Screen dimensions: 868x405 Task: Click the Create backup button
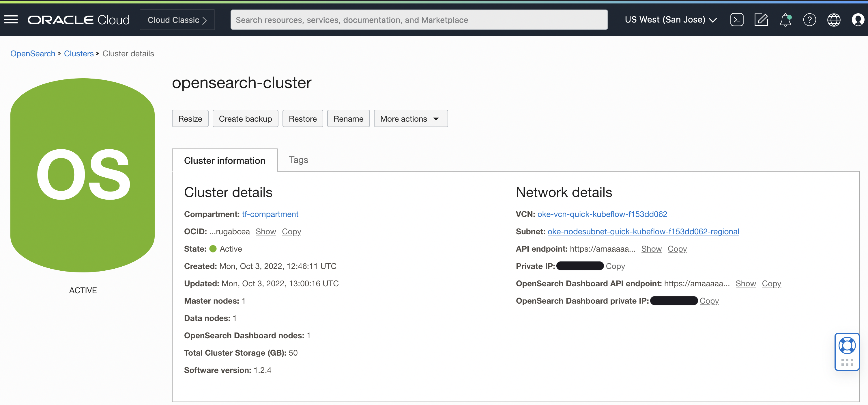pyautogui.click(x=245, y=118)
